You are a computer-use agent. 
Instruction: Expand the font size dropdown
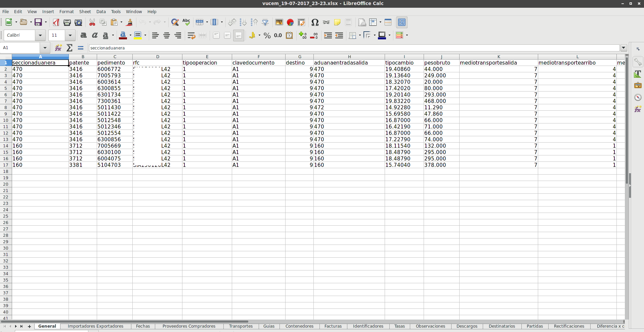(70, 35)
